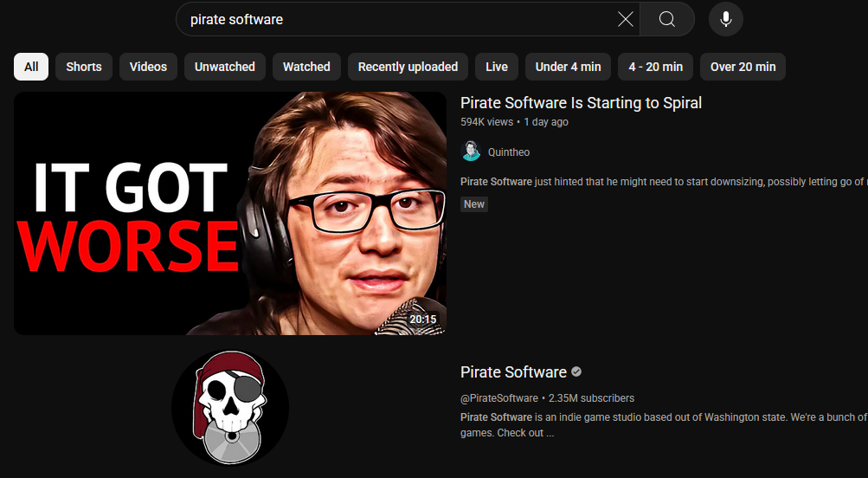Open the Pirate Software channel title
The image size is (868, 478).
pos(514,372)
